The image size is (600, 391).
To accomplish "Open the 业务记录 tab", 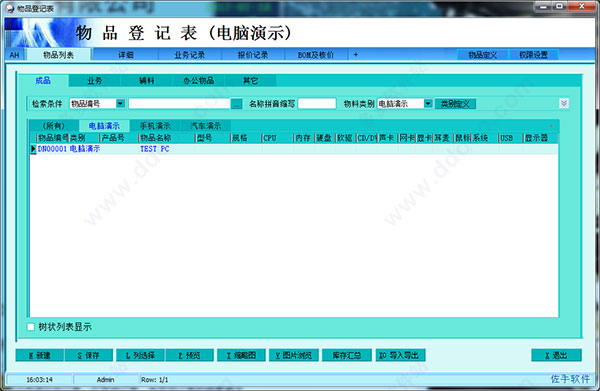I will tap(189, 55).
